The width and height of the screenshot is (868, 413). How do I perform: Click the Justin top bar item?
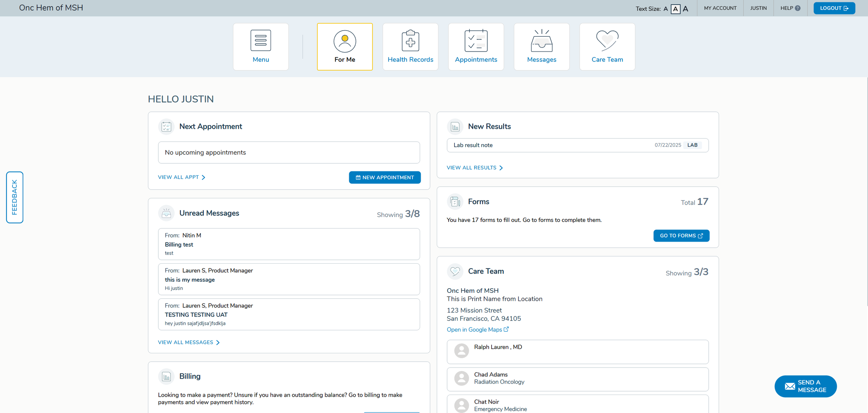[x=758, y=8]
